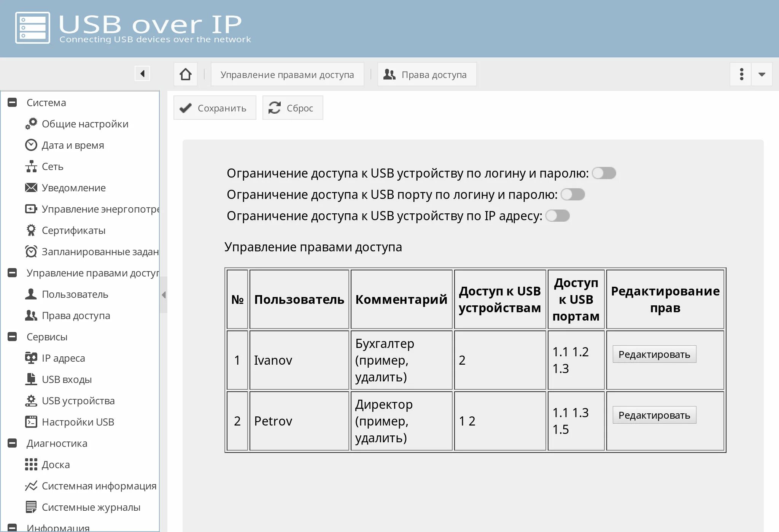Edit permissions for user Ivanov
Screen dimensions: 779x532
(x=654, y=354)
